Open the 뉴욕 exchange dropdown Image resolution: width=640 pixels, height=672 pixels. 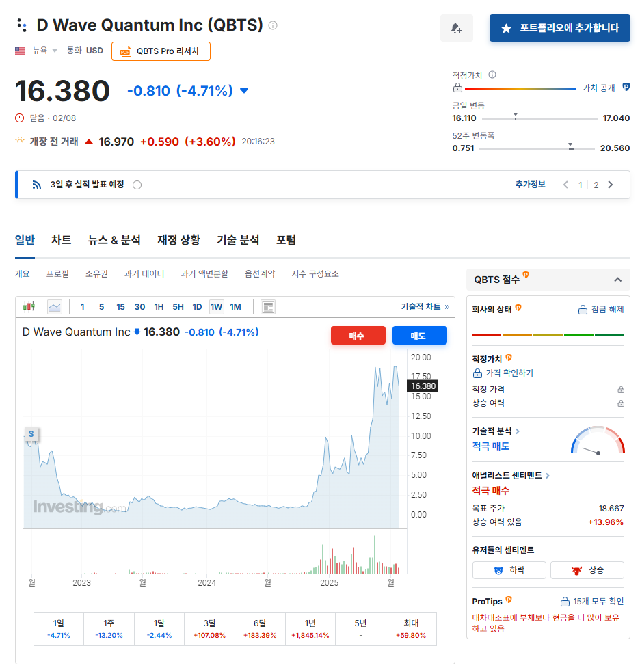pos(44,51)
